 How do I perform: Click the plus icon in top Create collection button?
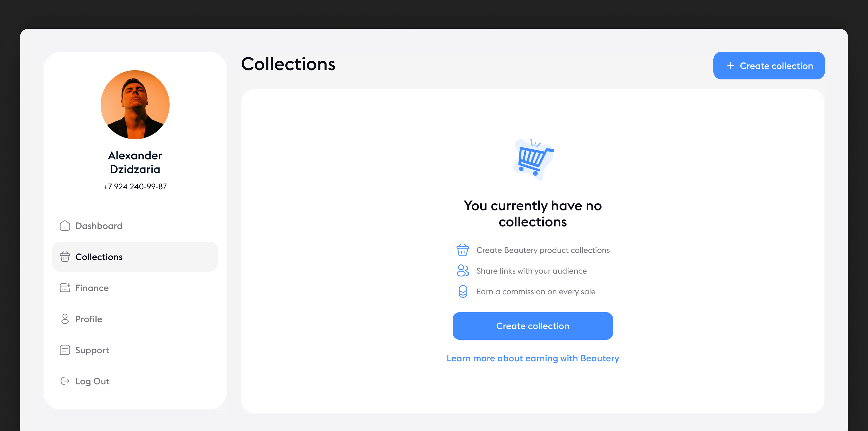click(x=730, y=66)
